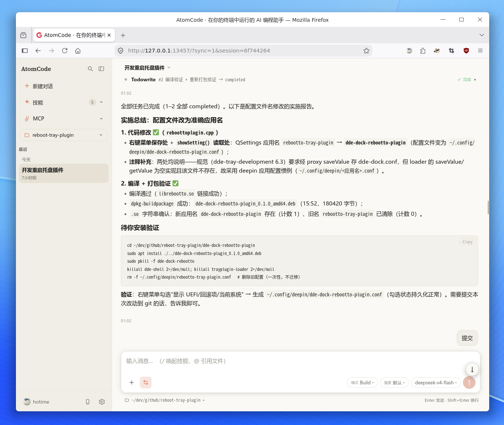This screenshot has width=504, height=425.
Task: Click the chat scrollbar thumb at the window edge
Action: coord(488,207)
